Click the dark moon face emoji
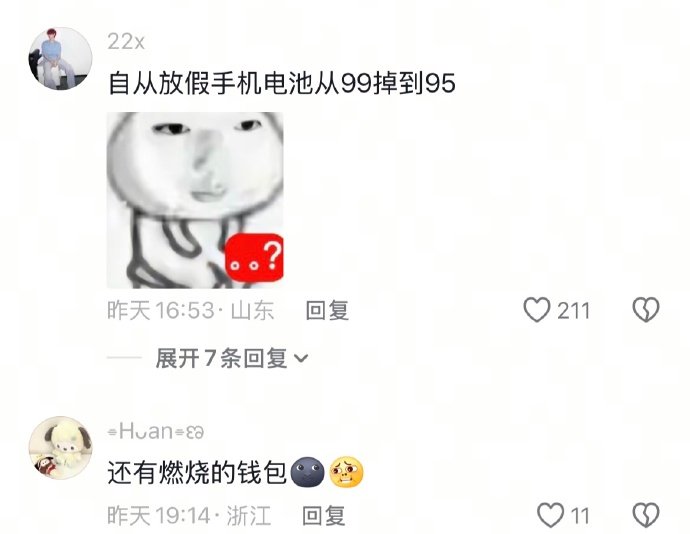690x534 pixels. tap(308, 472)
